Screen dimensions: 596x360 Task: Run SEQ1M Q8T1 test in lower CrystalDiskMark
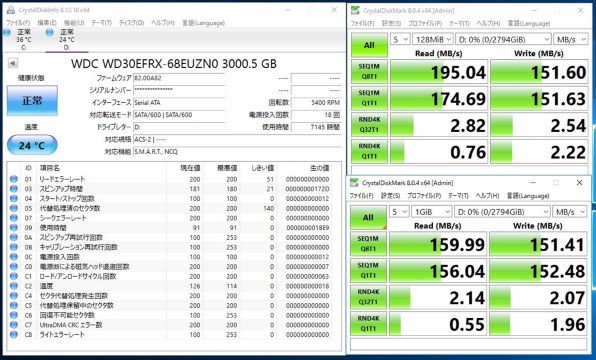point(368,244)
